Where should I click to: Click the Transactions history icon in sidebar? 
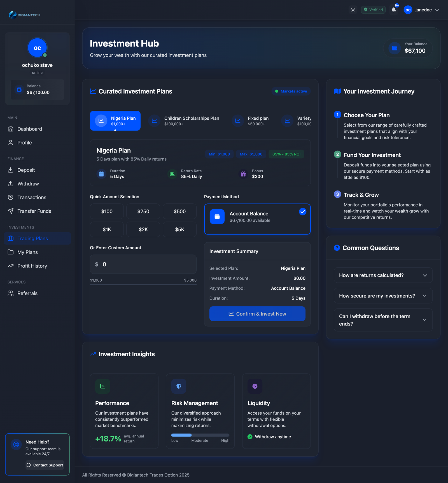[11, 198]
